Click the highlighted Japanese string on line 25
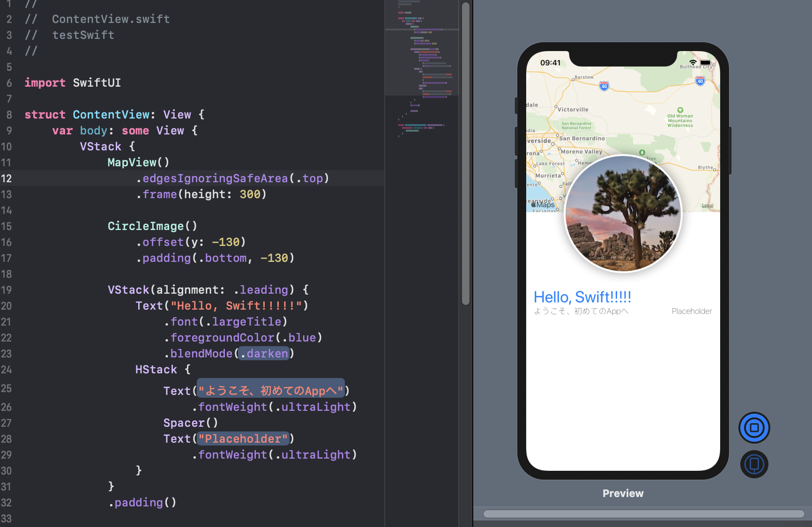Image resolution: width=812 pixels, height=527 pixels. (271, 390)
